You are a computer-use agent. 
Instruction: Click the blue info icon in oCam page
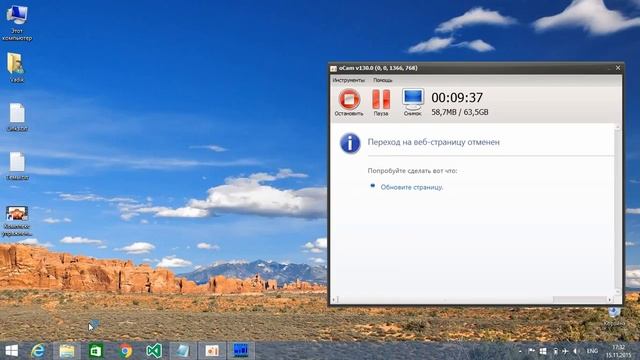350,143
